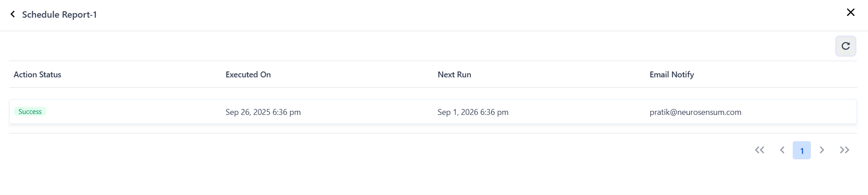868x195 pixels.
Task: Click the Schedule Report-1 title text
Action: pos(59,14)
